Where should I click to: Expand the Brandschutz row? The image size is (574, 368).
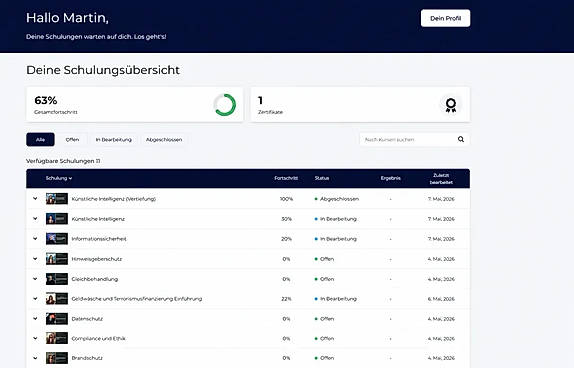[x=35, y=358]
